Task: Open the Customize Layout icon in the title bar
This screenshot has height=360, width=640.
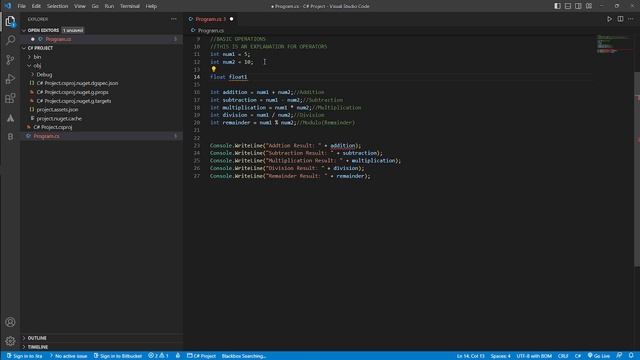Action: 589,6
